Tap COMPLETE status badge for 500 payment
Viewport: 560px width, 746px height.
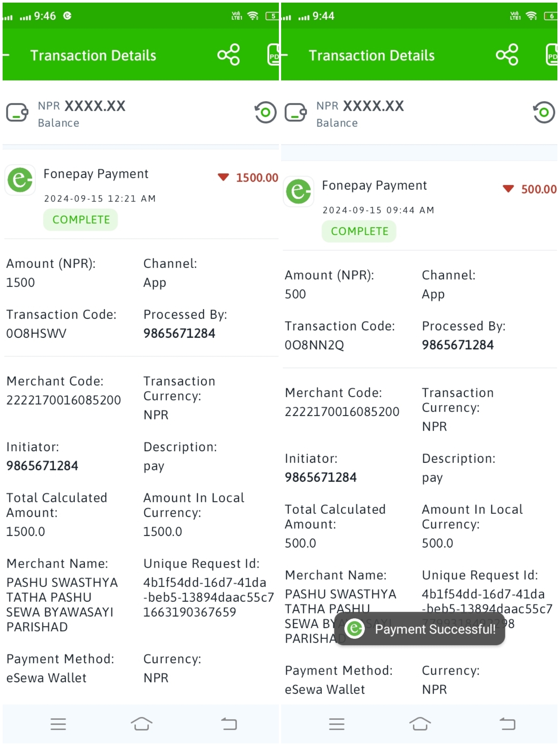click(x=359, y=231)
